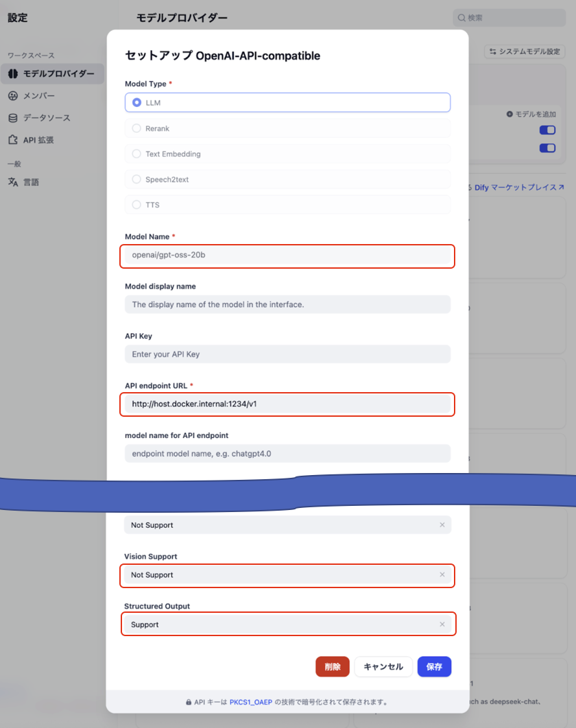Viewport: 576px width, 728px height.
Task: Clear the Structured Output selection with its X
Action: pyautogui.click(x=442, y=624)
